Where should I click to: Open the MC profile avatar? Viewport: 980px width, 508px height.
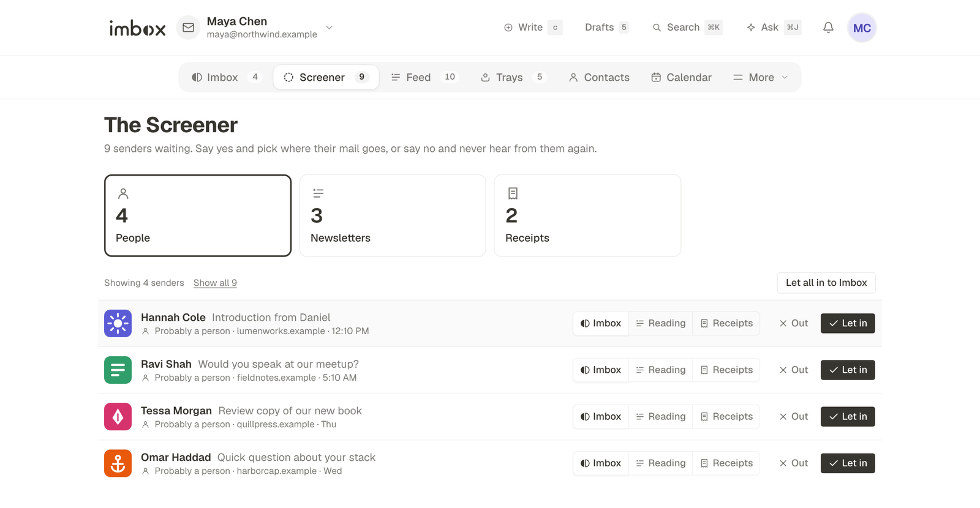(862, 28)
